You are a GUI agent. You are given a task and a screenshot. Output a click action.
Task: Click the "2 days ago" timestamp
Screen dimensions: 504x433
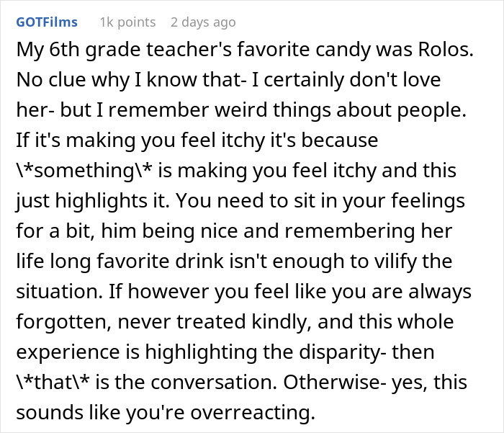point(203,22)
